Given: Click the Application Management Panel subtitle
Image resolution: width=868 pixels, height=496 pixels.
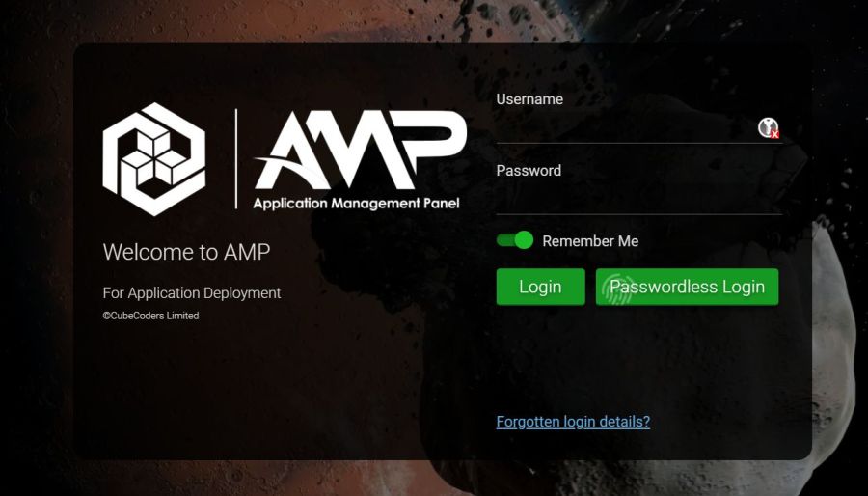Looking at the screenshot, I should pos(357,204).
